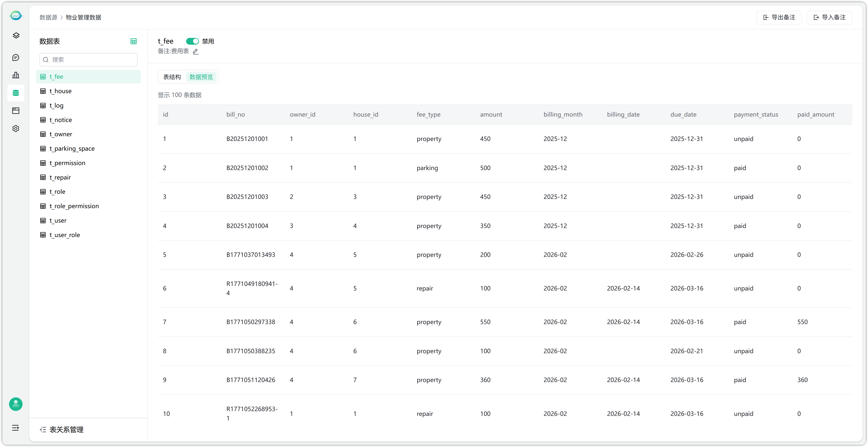Click the grid icon beside 数据表 header
The image size is (868, 447).
click(134, 41)
